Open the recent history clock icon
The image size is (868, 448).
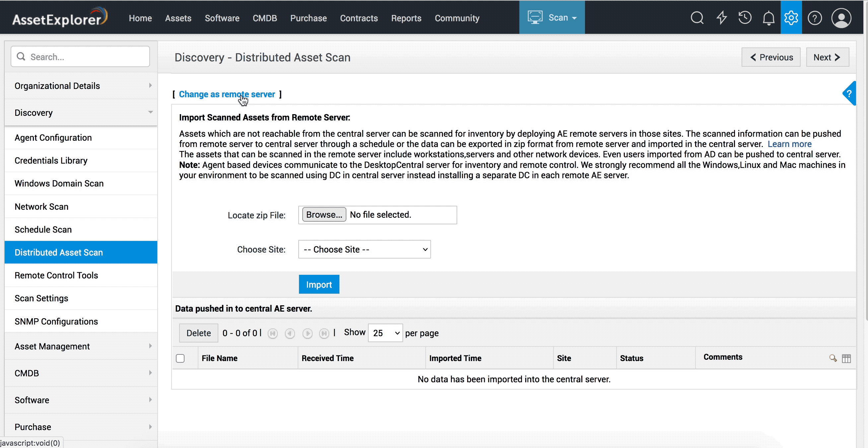[x=745, y=18]
